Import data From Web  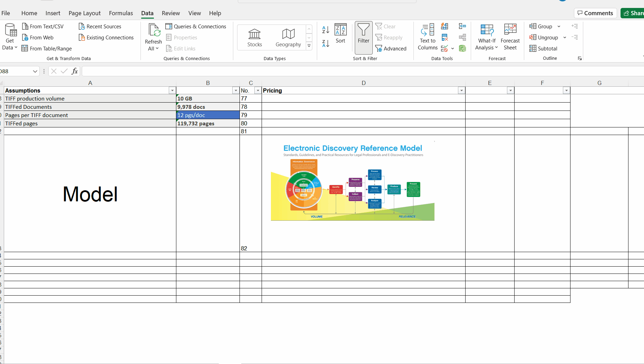coord(38,38)
